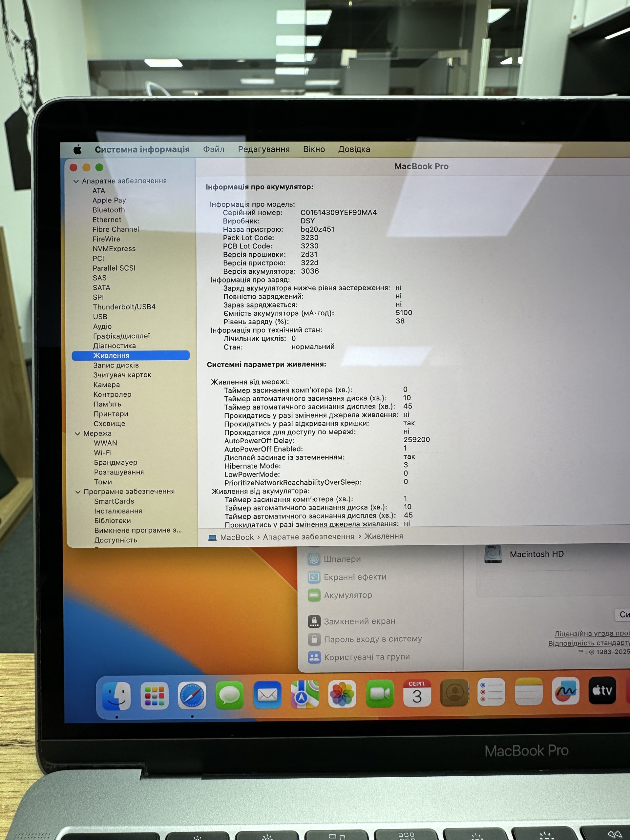Select Сховище in the sidebar
630x840 pixels.
tap(109, 423)
